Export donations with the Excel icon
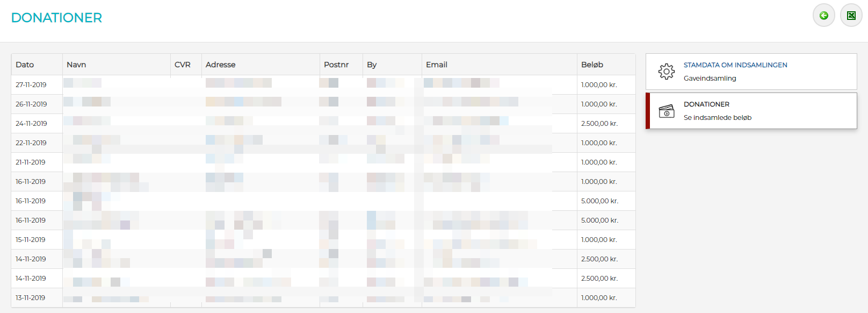The width and height of the screenshot is (868, 313). tap(851, 16)
